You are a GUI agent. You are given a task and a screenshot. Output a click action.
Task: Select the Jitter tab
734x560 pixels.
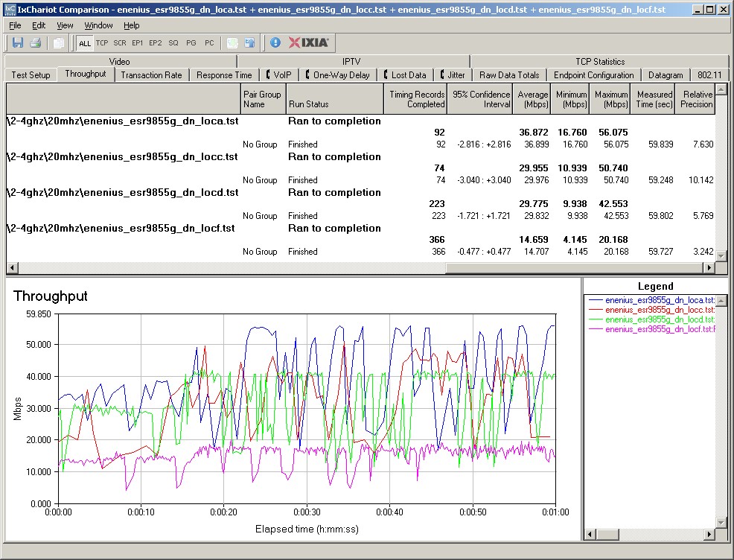453,75
